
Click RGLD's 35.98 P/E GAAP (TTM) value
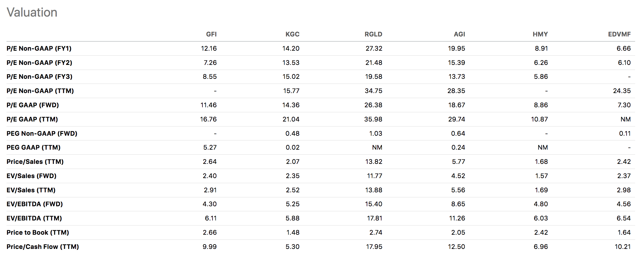[373, 119]
